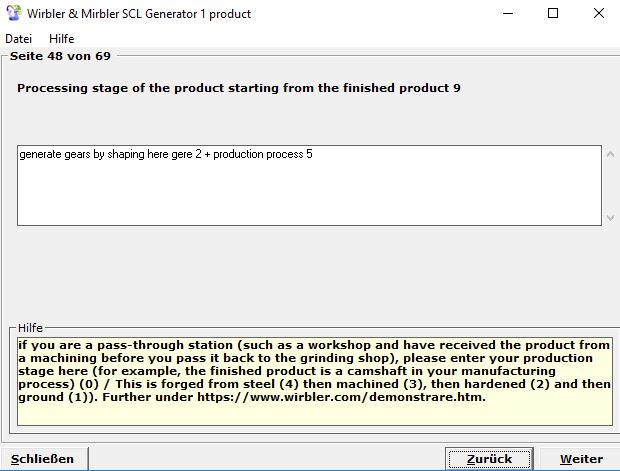The image size is (620, 471).
Task: Click the "Seite 48 von 69" page label
Action: pos(60,56)
